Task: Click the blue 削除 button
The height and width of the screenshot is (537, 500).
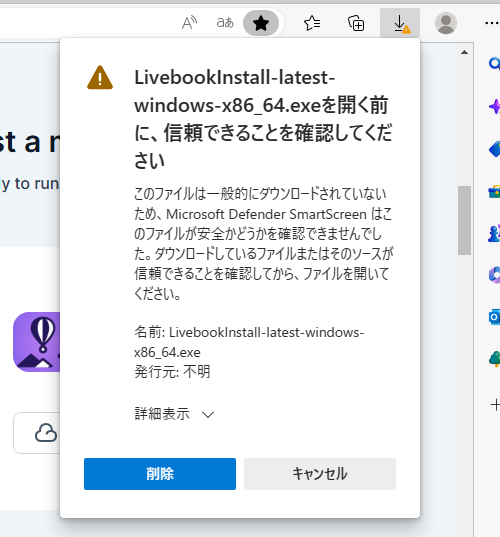Action: [x=160, y=474]
